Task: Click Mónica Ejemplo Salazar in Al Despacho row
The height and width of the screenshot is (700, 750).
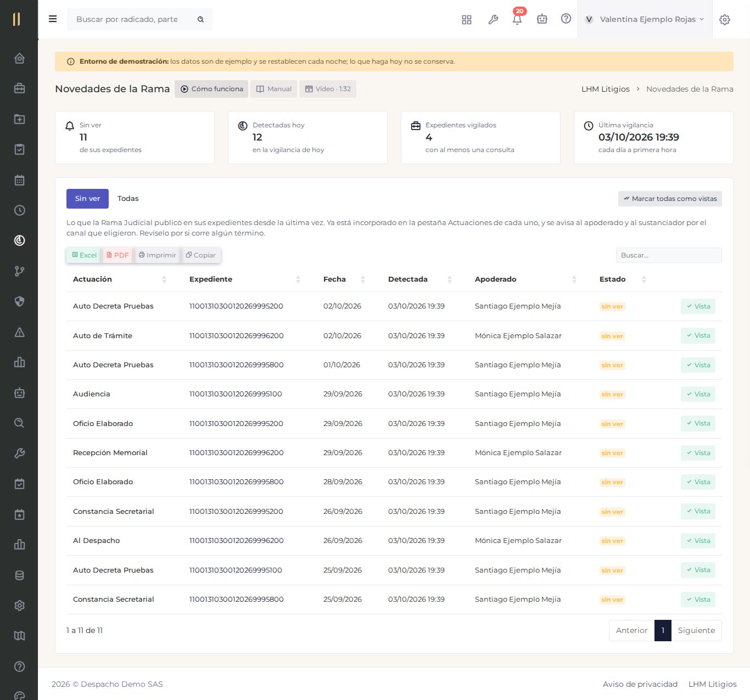Action: (518, 541)
